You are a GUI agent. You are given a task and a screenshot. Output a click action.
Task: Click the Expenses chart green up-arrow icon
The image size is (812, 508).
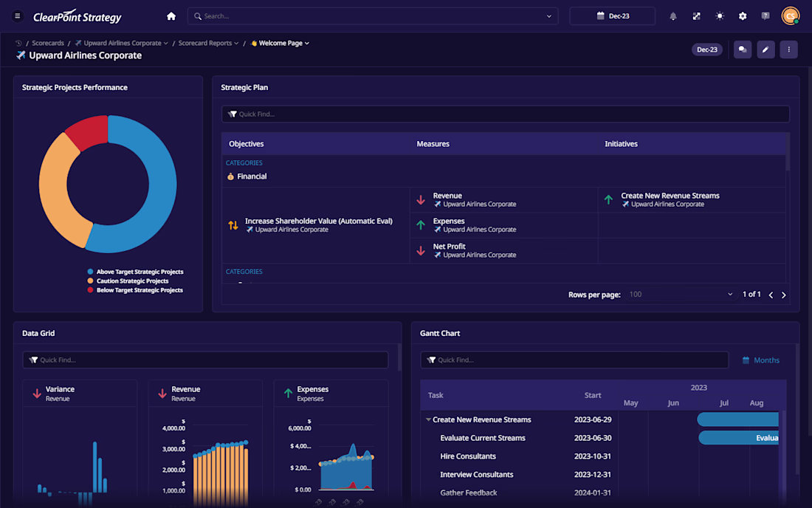coord(288,394)
